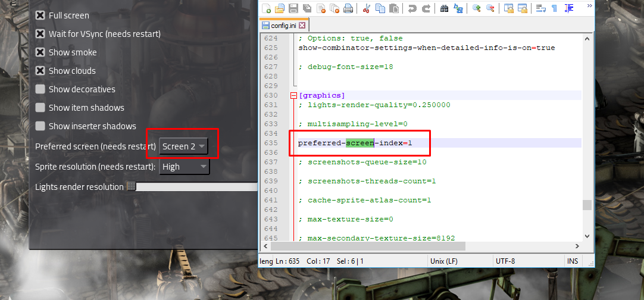Click the Open file folder icon
Viewport: 644px width, 300px height.
(280, 8)
